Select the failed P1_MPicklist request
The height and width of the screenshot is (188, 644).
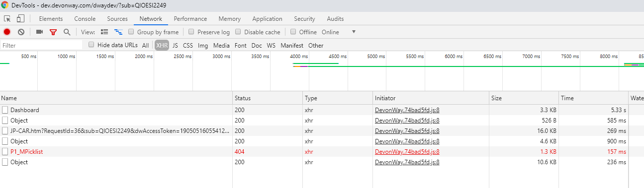click(322, 152)
